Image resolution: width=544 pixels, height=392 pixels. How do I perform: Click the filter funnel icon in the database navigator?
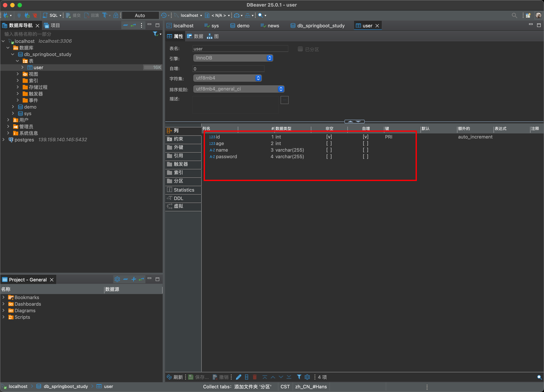tap(155, 34)
